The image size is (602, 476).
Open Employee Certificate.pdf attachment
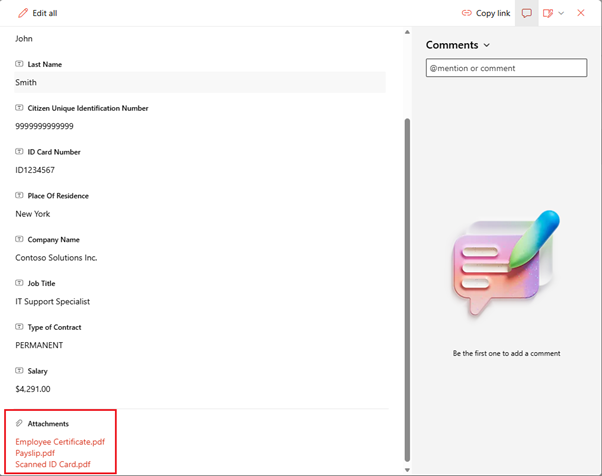point(60,442)
